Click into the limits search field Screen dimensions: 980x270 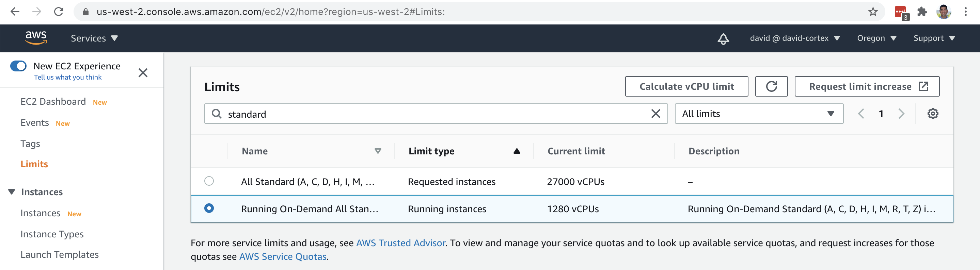click(436, 114)
